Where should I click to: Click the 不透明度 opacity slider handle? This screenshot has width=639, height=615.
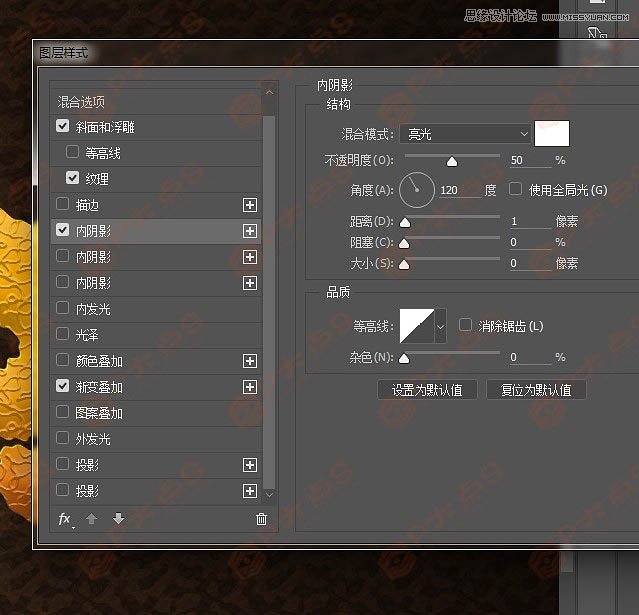tap(452, 162)
